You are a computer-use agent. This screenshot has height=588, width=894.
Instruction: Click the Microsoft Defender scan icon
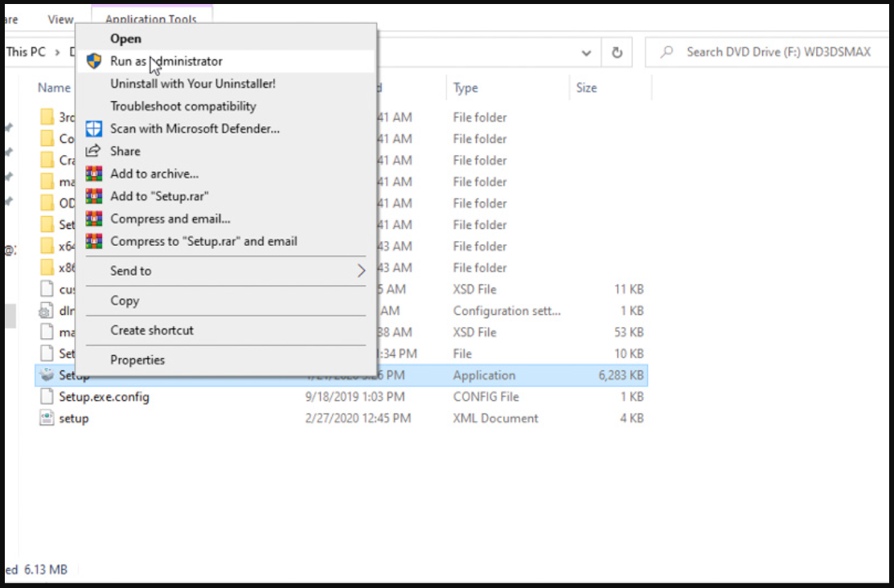click(x=95, y=129)
